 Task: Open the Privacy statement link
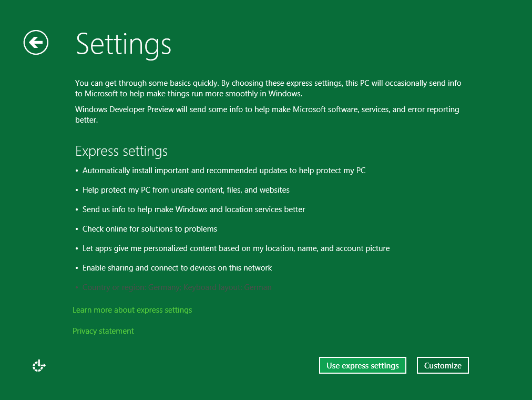(103, 331)
